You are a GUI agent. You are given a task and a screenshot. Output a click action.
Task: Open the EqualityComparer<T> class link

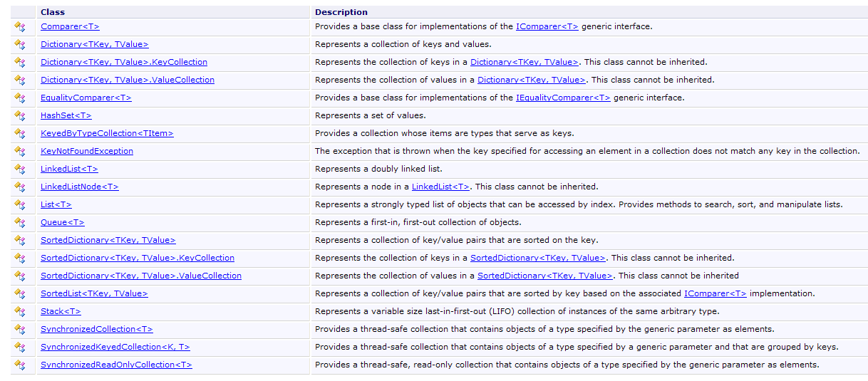coord(86,98)
